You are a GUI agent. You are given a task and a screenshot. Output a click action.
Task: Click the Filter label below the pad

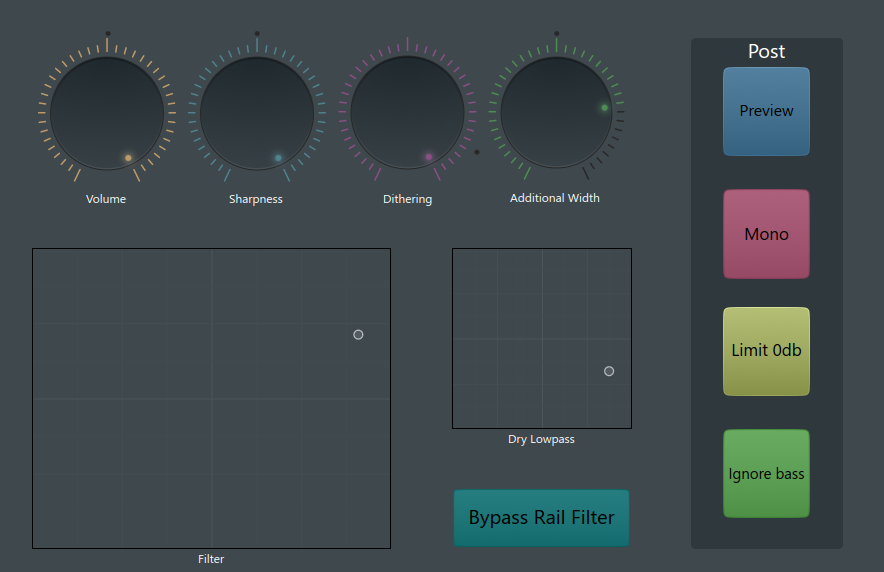[x=211, y=559]
